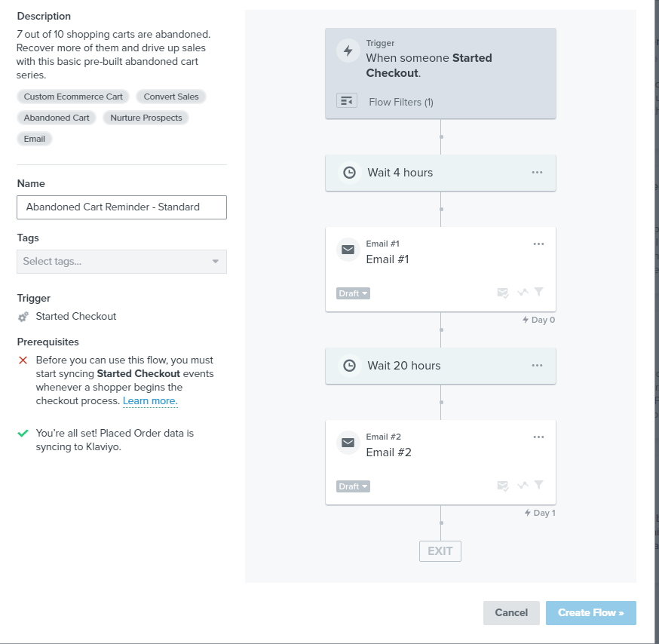Click the Cancel button
The width and height of the screenshot is (659, 644).
(511, 613)
